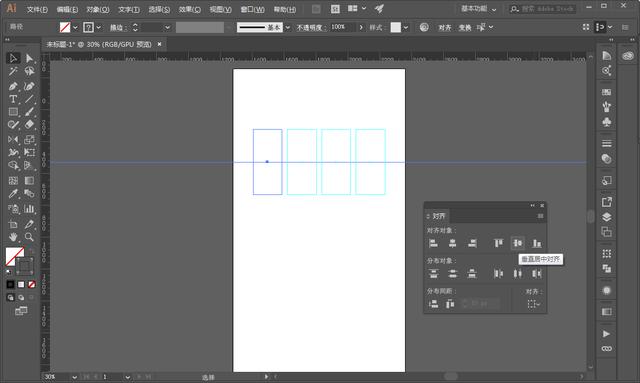
Task: Select the Reflect/Rotate tool
Action: (x=13, y=140)
